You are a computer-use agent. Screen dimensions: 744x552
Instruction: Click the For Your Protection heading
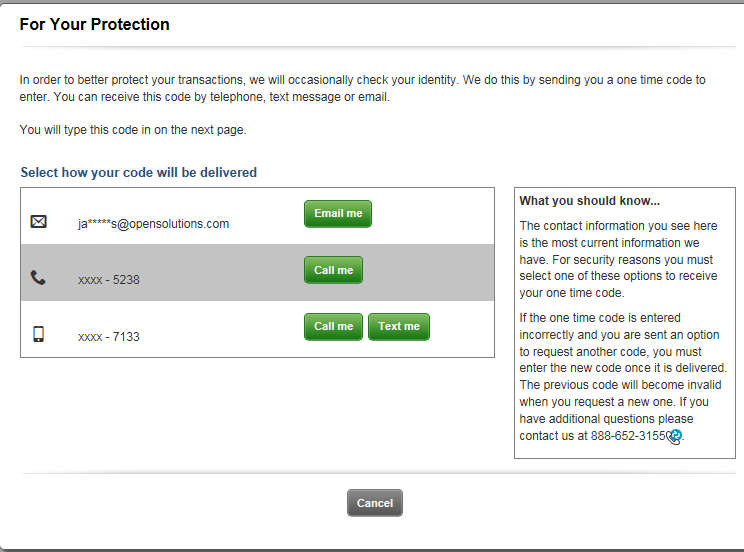pyautogui.click(x=94, y=24)
